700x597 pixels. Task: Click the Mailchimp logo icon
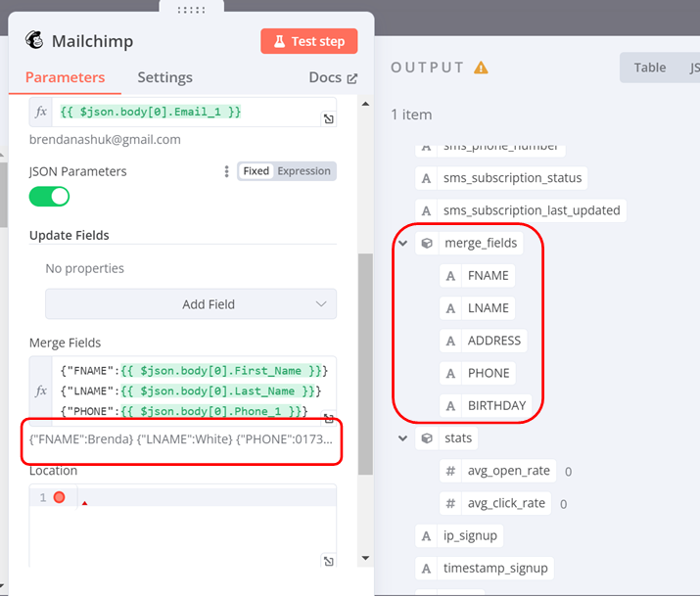pos(34,40)
